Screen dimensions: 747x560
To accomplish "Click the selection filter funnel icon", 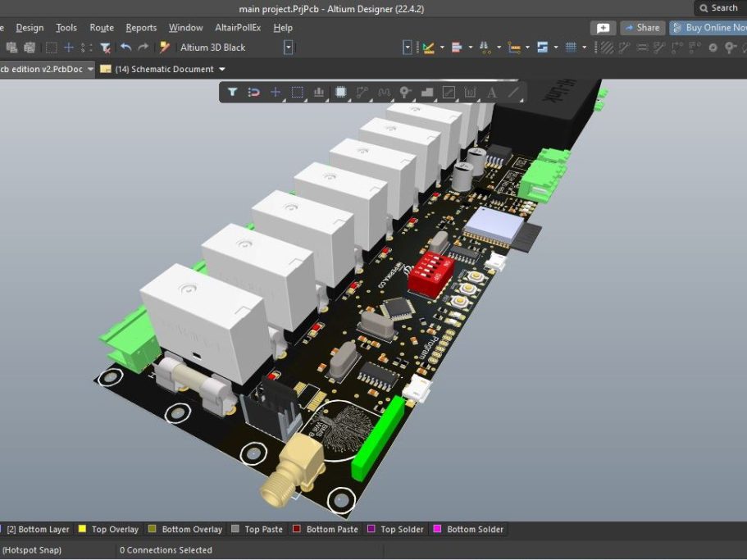I will 232,93.
